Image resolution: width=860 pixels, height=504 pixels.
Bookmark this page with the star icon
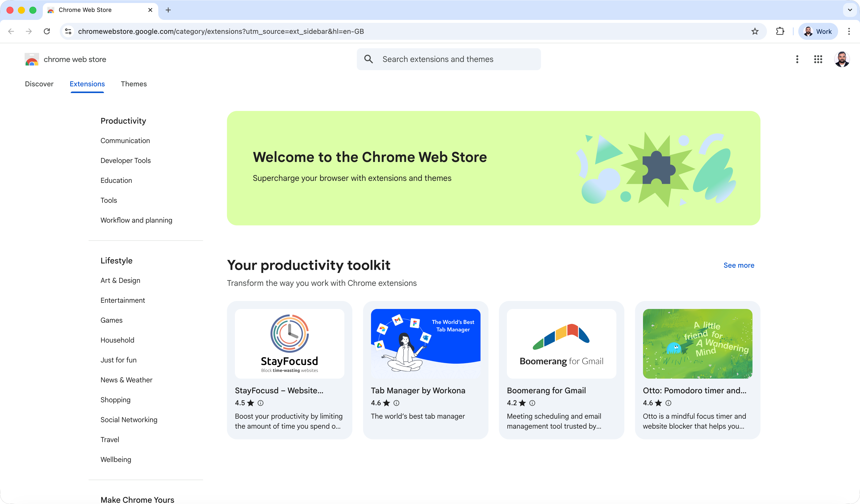click(x=754, y=31)
